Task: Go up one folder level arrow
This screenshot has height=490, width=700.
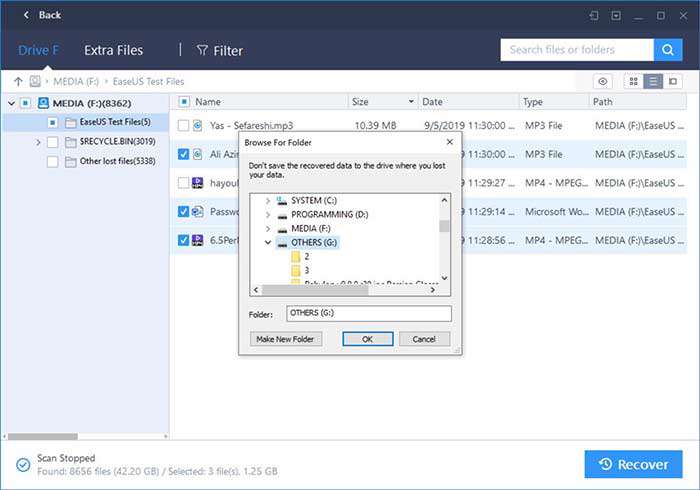Action: click(18, 81)
